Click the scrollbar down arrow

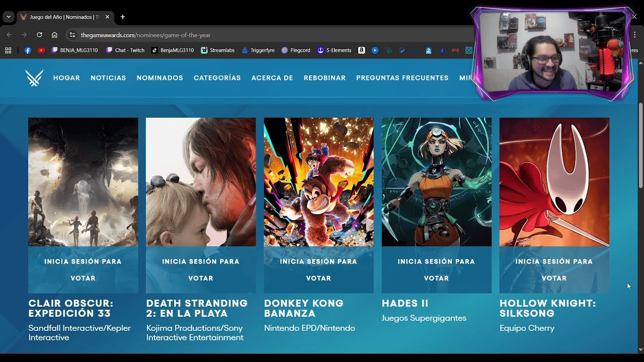pyautogui.click(x=640, y=350)
